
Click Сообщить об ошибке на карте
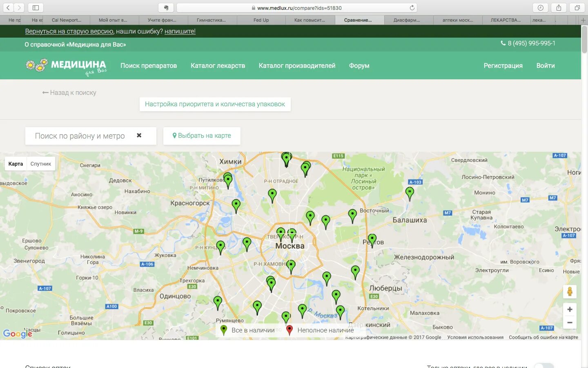pyautogui.click(x=543, y=337)
